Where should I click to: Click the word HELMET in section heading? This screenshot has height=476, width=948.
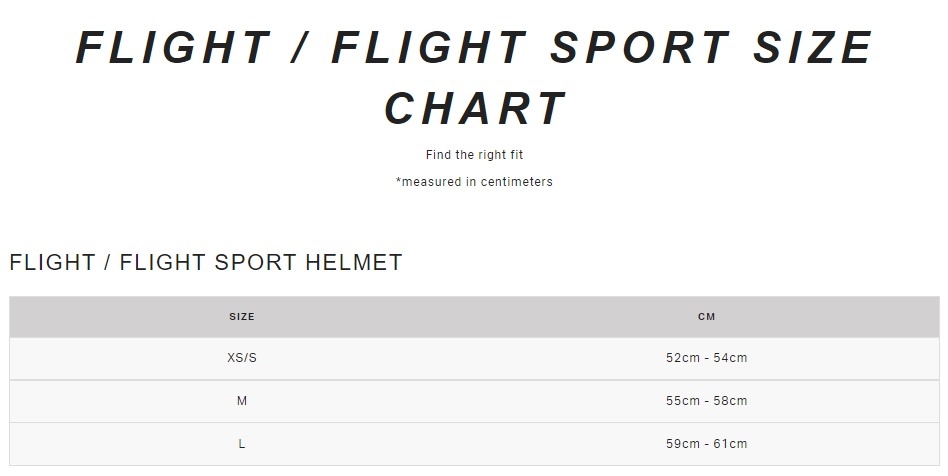pos(357,263)
